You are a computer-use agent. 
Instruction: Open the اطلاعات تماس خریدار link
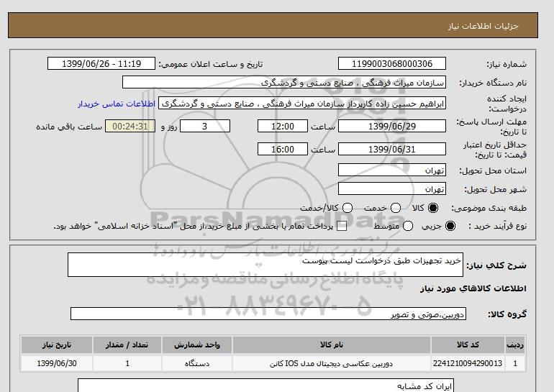click(117, 104)
